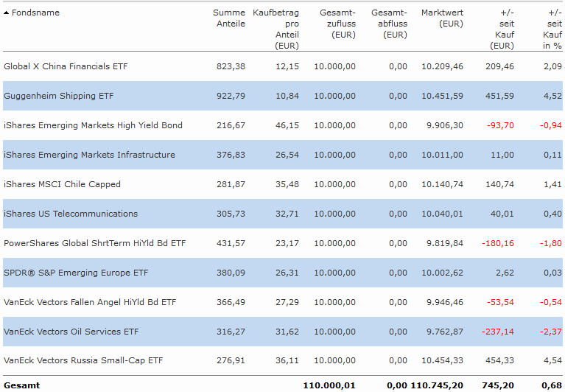Sort by Gesamtabfluss (EUR) header
This screenshot has height=392, width=565.
tap(389, 24)
